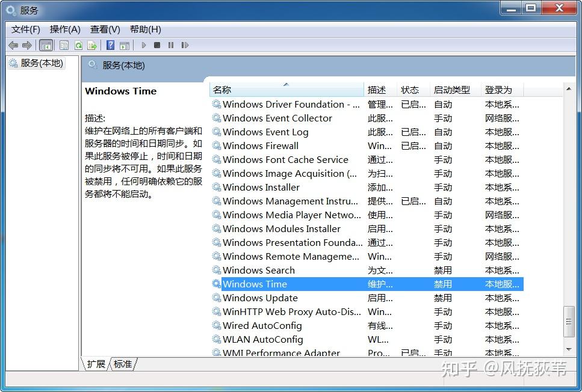The height and width of the screenshot is (392, 582).
Task: Switch to the 扩展 tab
Action: (96, 364)
